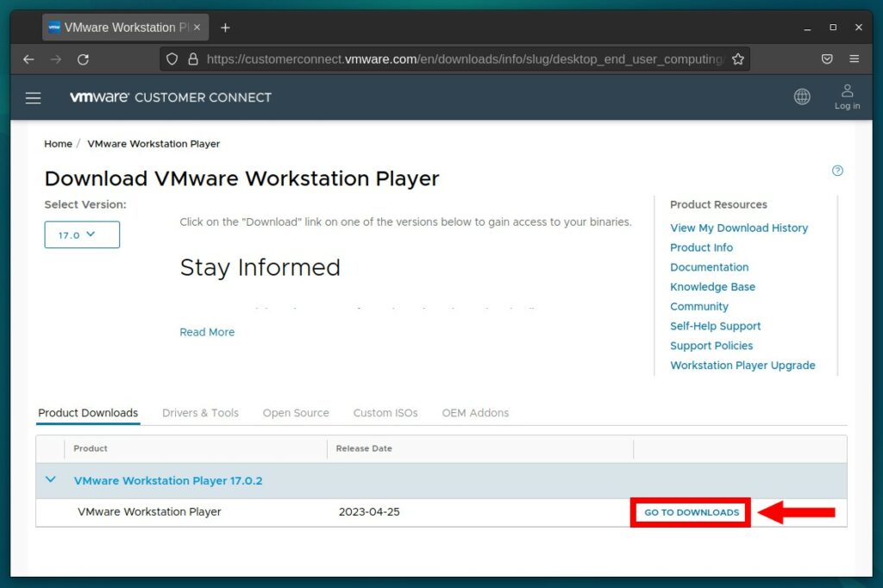Open the Workstation Player Upgrade link
Viewport: 883px width, 588px height.
[742, 366]
